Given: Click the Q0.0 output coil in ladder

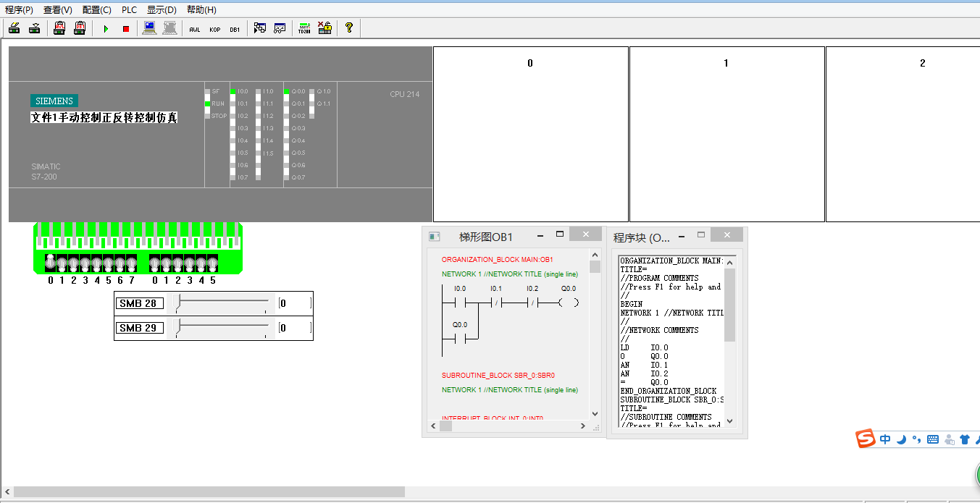Looking at the screenshot, I should (x=569, y=303).
